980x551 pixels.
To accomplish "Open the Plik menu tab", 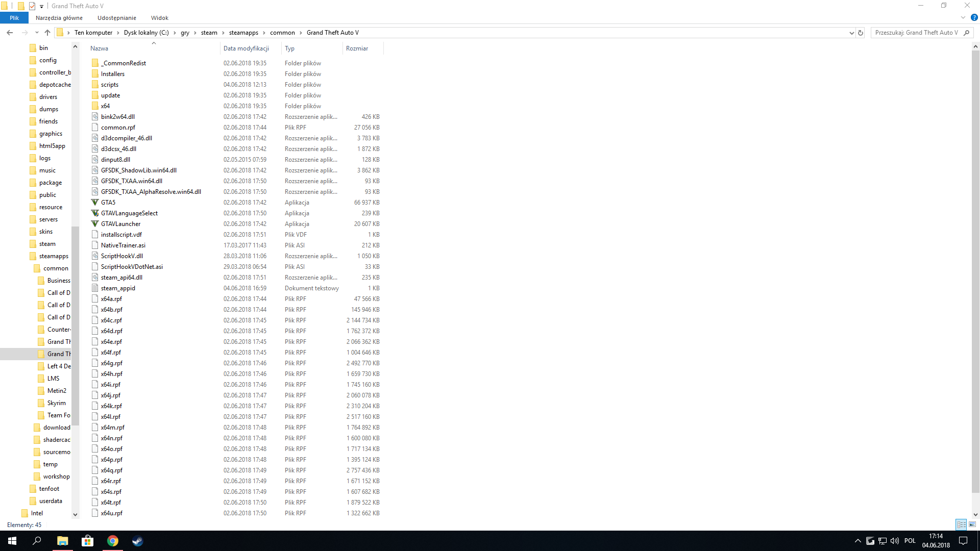I will [x=14, y=18].
